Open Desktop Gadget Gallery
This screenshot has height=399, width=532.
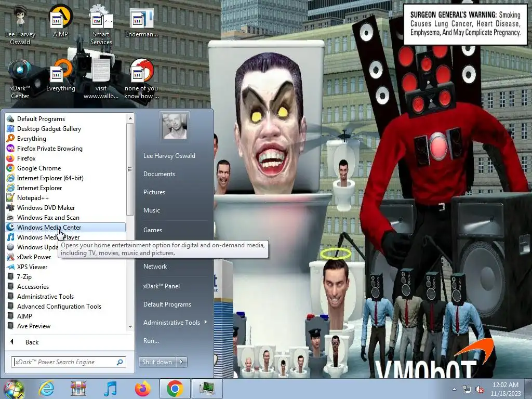(65, 129)
